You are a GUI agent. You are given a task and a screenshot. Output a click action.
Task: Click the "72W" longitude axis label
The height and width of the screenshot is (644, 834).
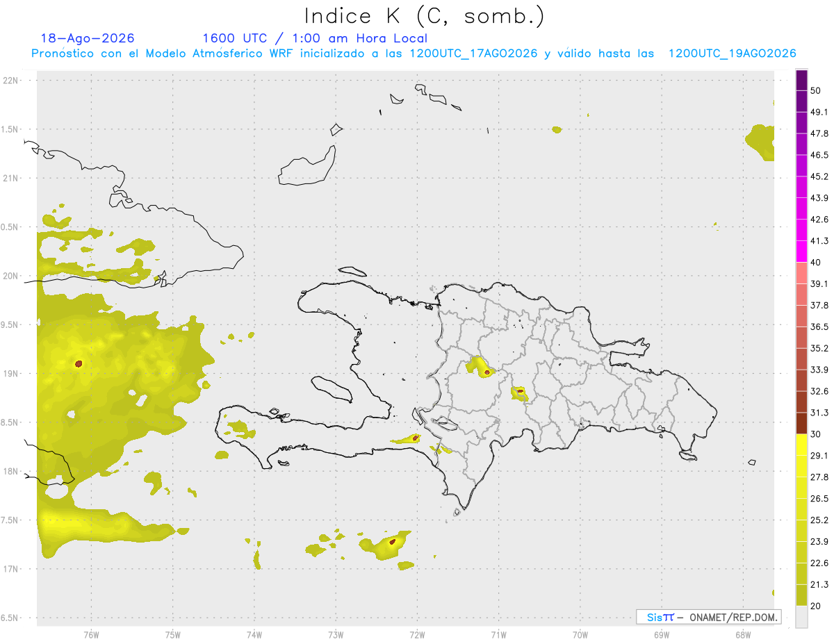point(417,635)
